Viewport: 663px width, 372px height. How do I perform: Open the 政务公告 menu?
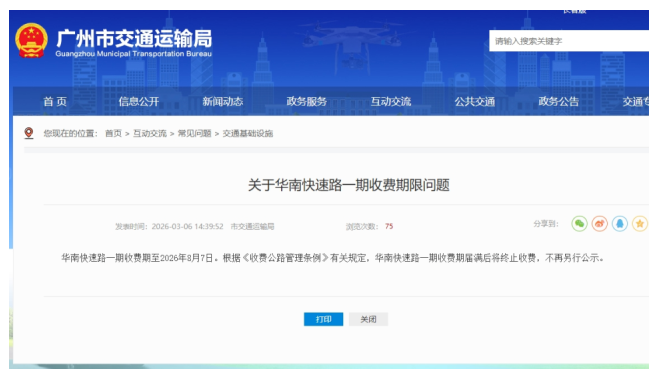tap(558, 101)
